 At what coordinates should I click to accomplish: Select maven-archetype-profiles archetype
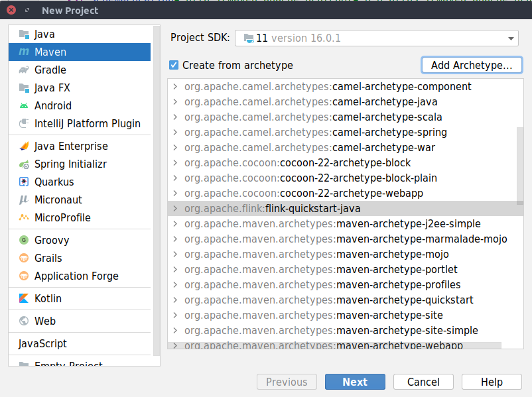pyautogui.click(x=346, y=285)
